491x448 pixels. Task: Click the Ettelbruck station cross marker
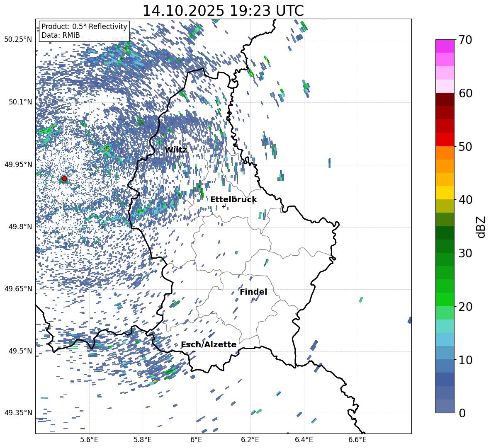(224, 206)
